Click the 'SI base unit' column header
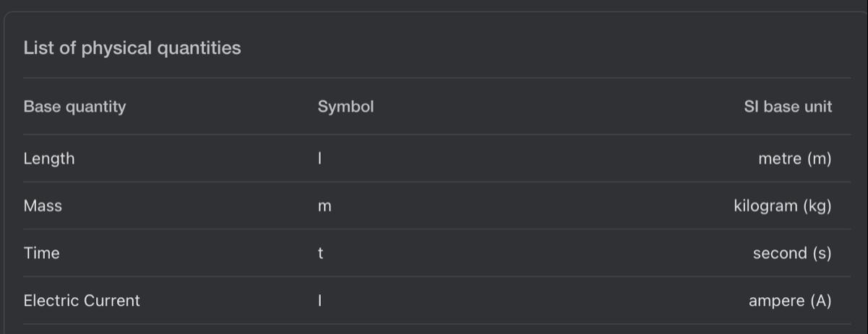The width and height of the screenshot is (868, 334). 788,107
